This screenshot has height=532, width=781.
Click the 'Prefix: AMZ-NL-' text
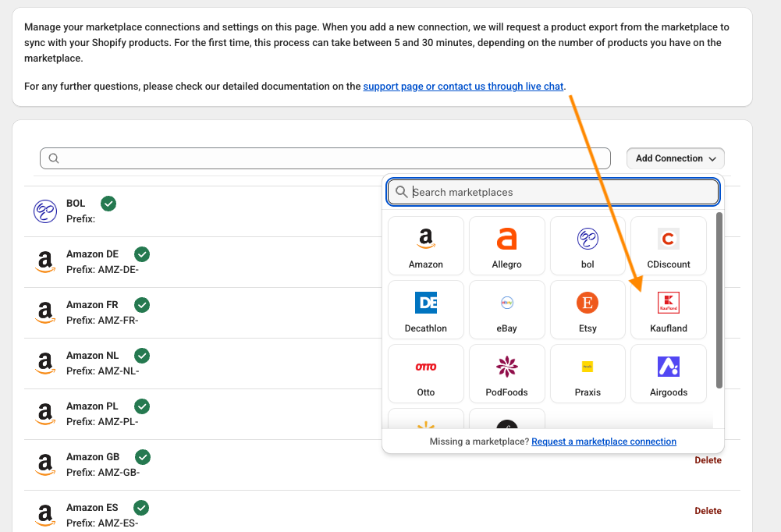coord(103,371)
